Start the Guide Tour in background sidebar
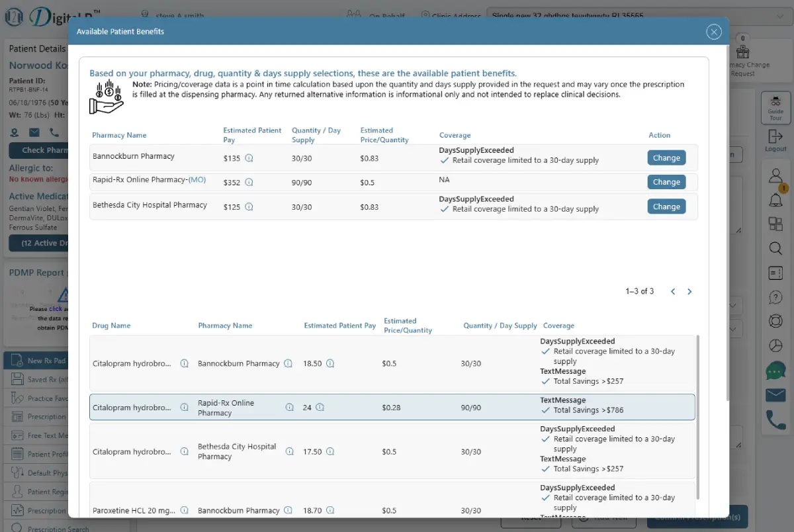Screen dimensions: 794x532 (775, 107)
